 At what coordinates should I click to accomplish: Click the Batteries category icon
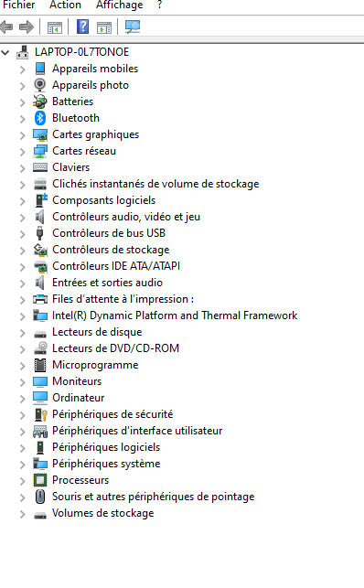point(39,102)
